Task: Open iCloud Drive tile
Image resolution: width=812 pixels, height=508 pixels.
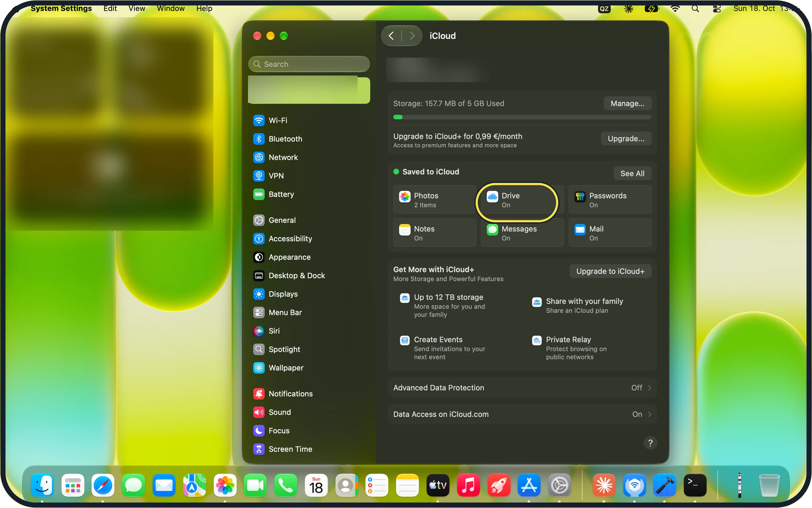Action: point(522,200)
